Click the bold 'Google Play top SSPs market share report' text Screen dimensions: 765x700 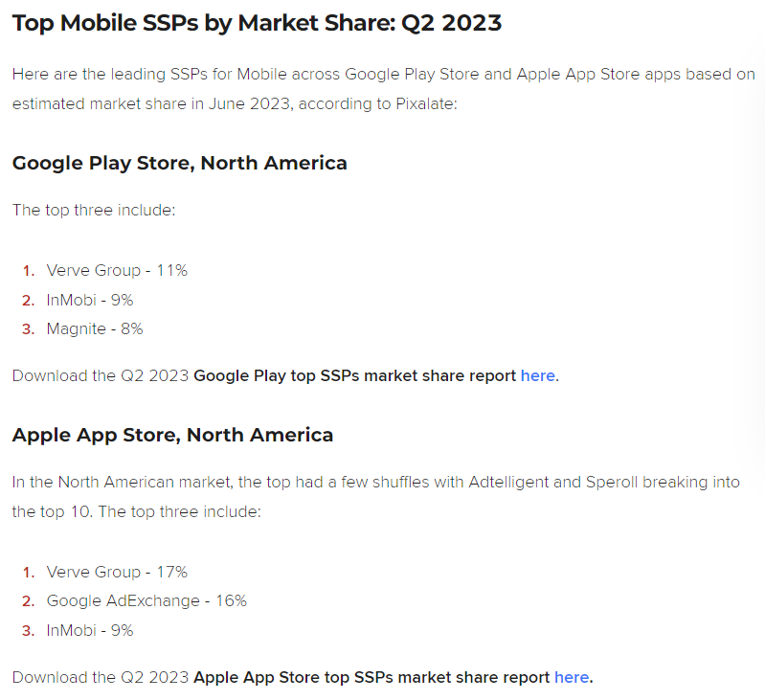pyautogui.click(x=354, y=375)
